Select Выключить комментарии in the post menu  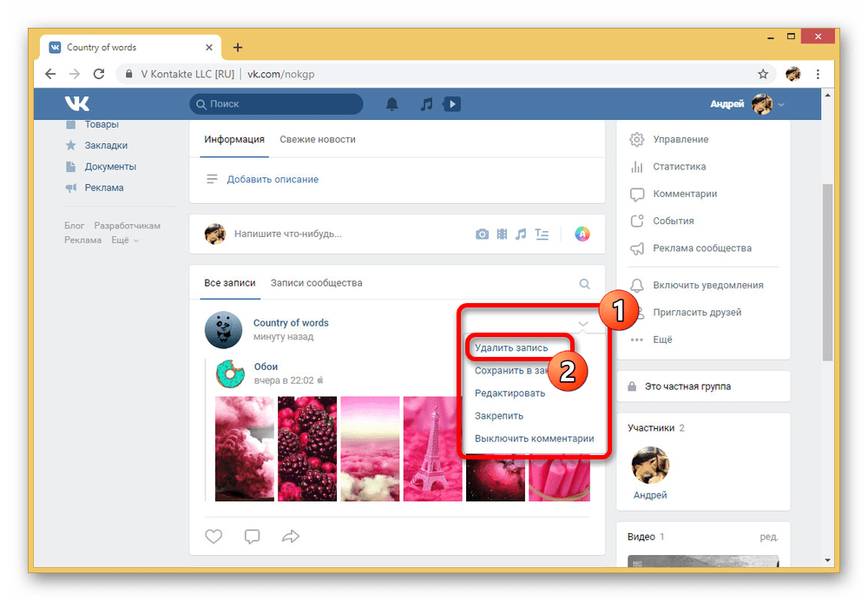(534, 439)
